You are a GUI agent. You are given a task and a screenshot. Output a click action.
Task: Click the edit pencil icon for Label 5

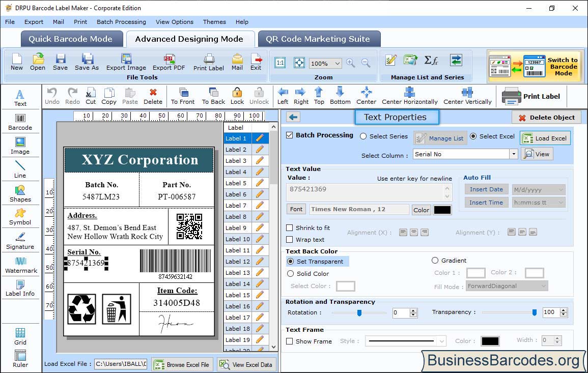pos(260,183)
